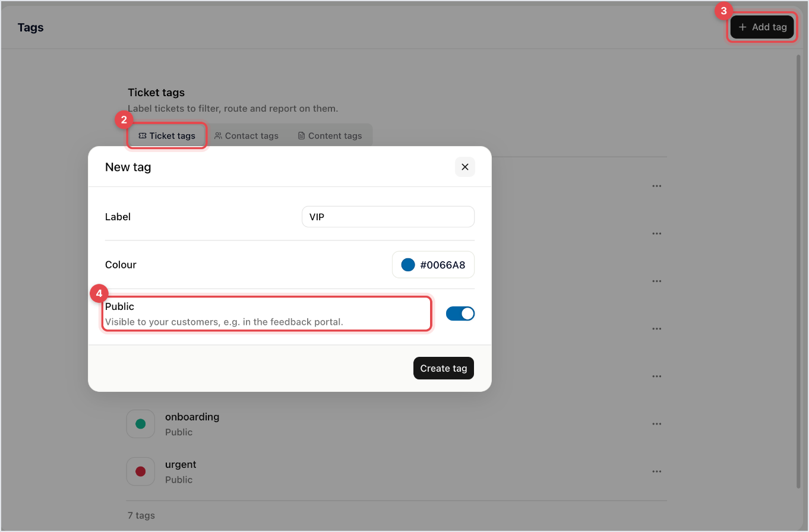This screenshot has width=809, height=532.
Task: Click the "New tag" dialog title
Action: (128, 167)
